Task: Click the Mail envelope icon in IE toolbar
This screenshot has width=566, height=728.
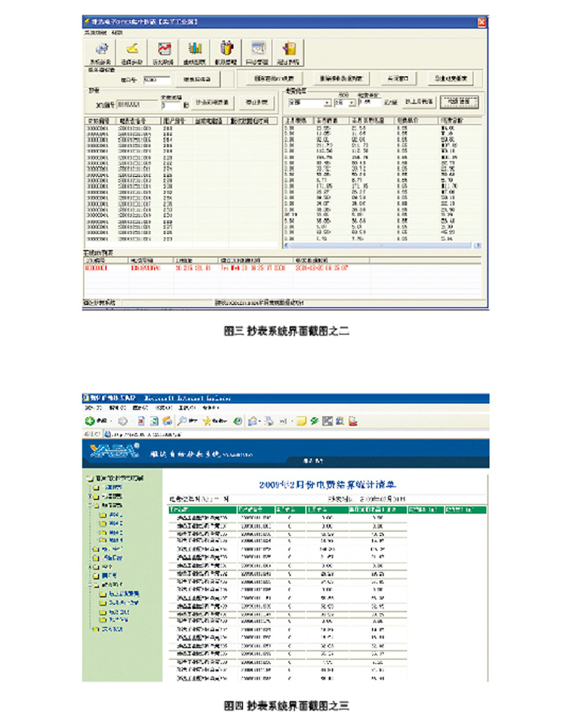Action: point(254,421)
